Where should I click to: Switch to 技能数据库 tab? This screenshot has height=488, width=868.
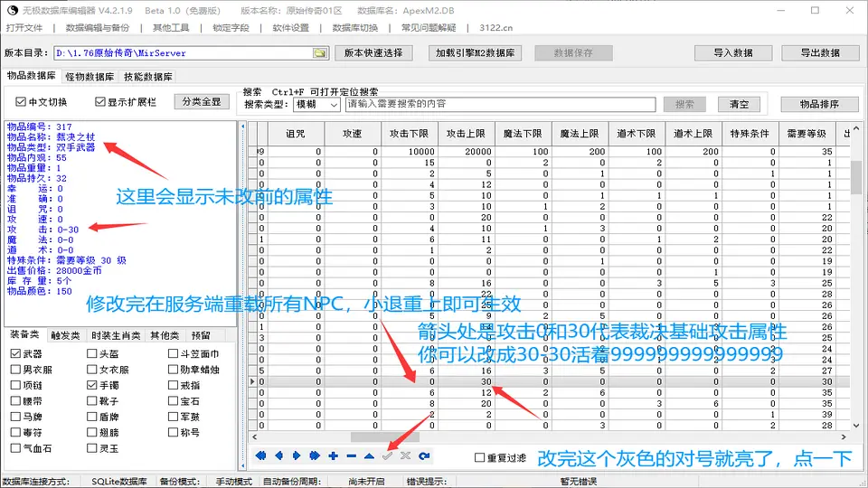(x=147, y=76)
